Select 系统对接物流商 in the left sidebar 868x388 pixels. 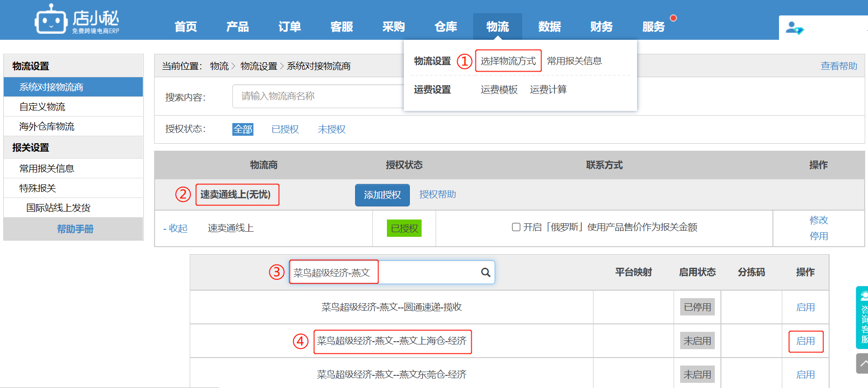click(x=74, y=87)
